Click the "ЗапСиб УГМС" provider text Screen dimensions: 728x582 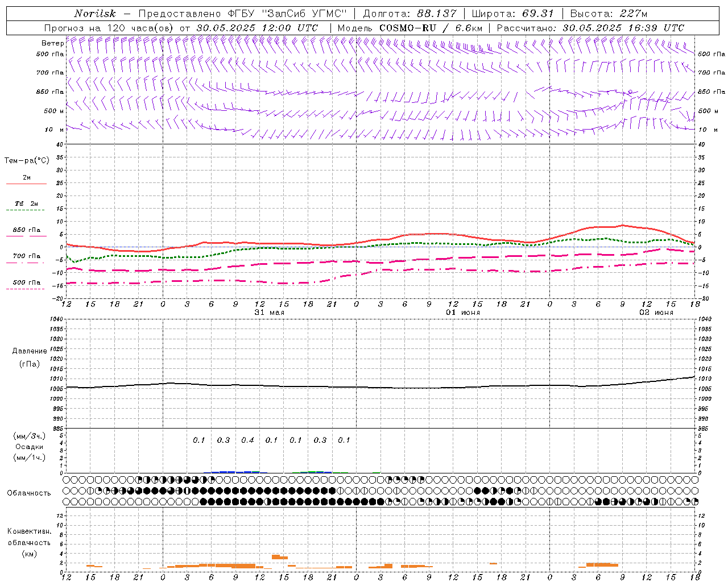[x=304, y=14]
